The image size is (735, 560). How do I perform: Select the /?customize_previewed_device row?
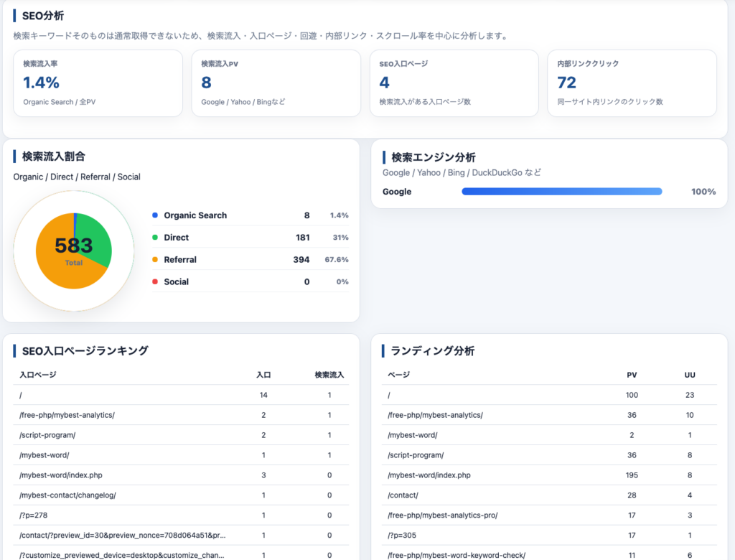point(181,553)
